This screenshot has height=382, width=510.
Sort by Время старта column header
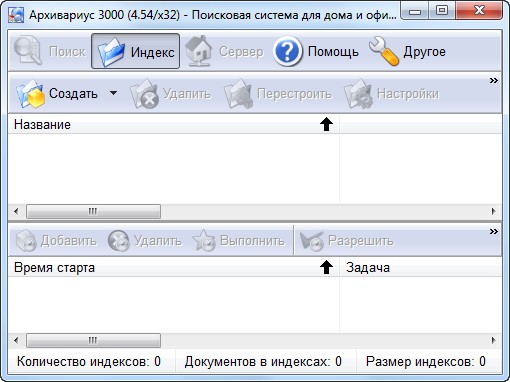coord(173,267)
